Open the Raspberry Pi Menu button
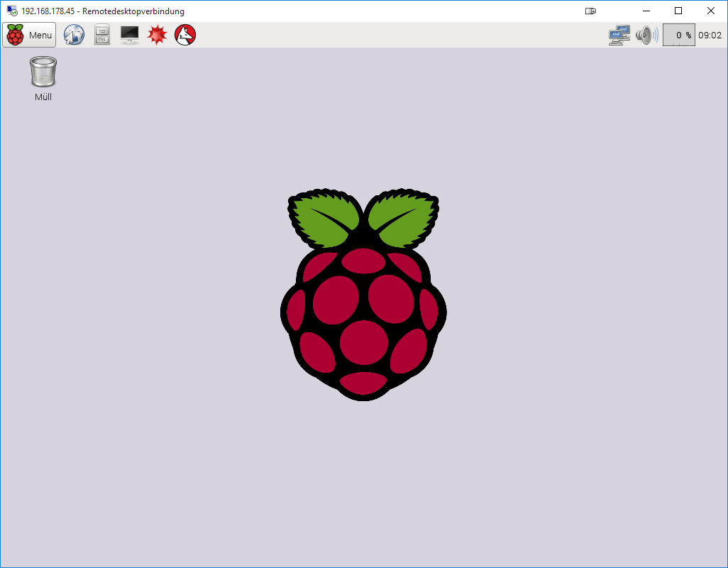 point(29,35)
